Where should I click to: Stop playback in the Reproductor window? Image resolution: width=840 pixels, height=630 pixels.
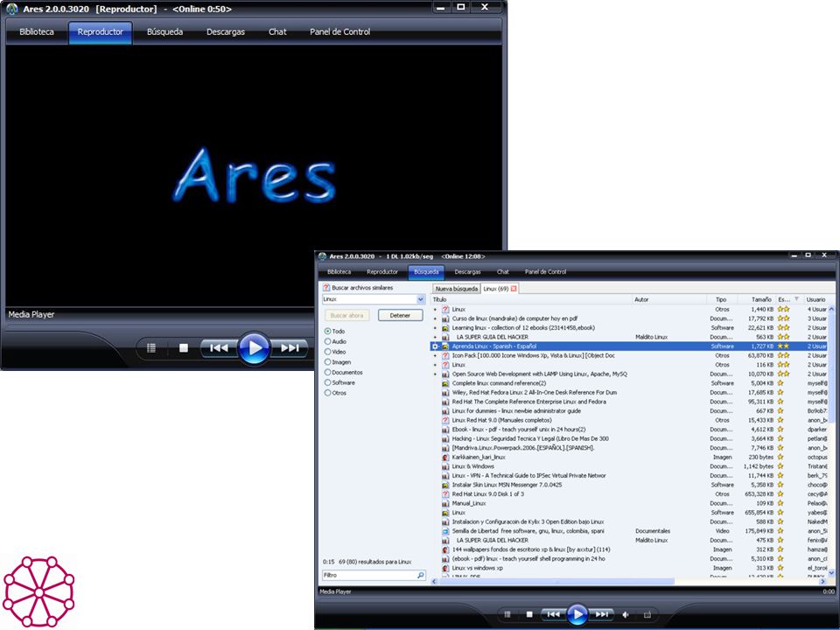tap(183, 348)
